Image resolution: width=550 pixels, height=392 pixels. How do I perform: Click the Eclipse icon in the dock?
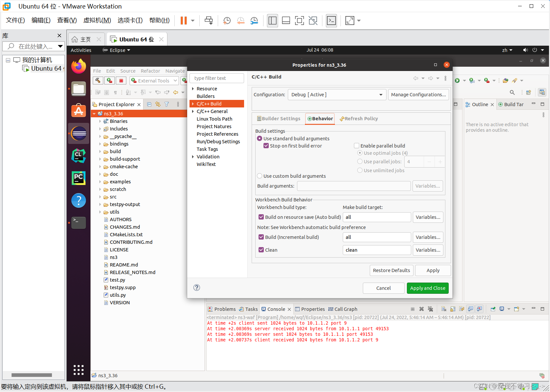tap(79, 133)
